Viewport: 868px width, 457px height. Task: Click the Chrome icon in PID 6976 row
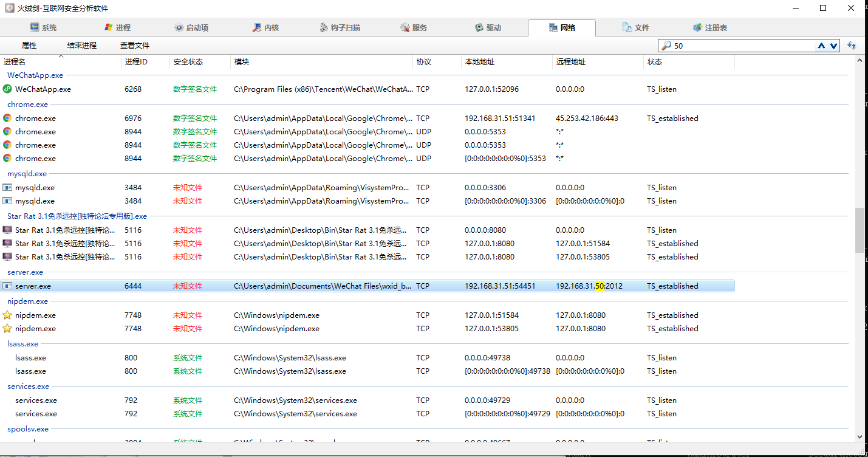point(7,118)
